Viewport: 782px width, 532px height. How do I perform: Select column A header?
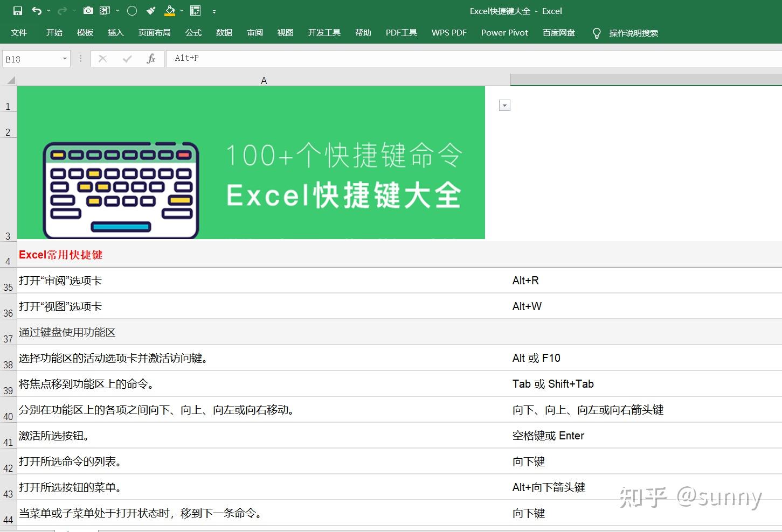click(x=264, y=80)
